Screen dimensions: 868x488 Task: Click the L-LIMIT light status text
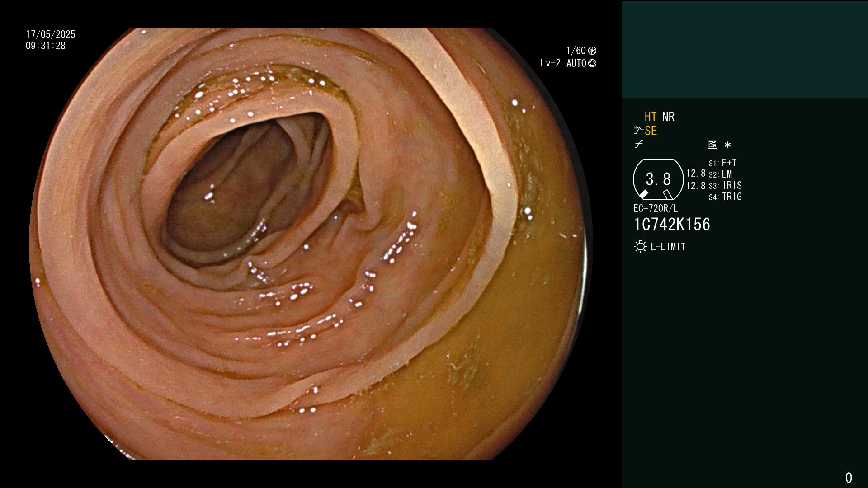[668, 247]
